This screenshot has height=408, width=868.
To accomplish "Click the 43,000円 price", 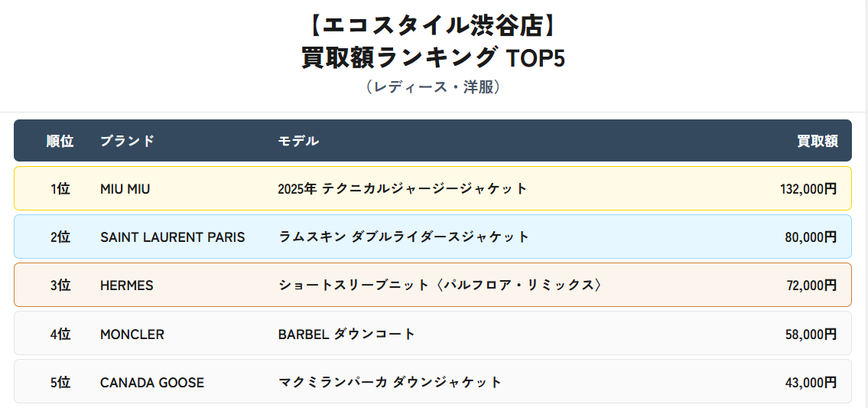I will pyautogui.click(x=811, y=383).
